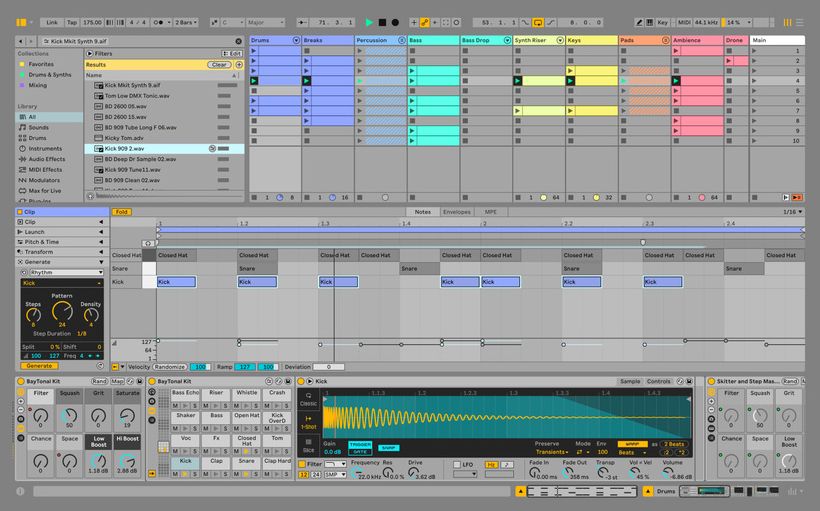Select the Kick 909 2.wav file
This screenshot has height=511, width=820.
pos(125,148)
